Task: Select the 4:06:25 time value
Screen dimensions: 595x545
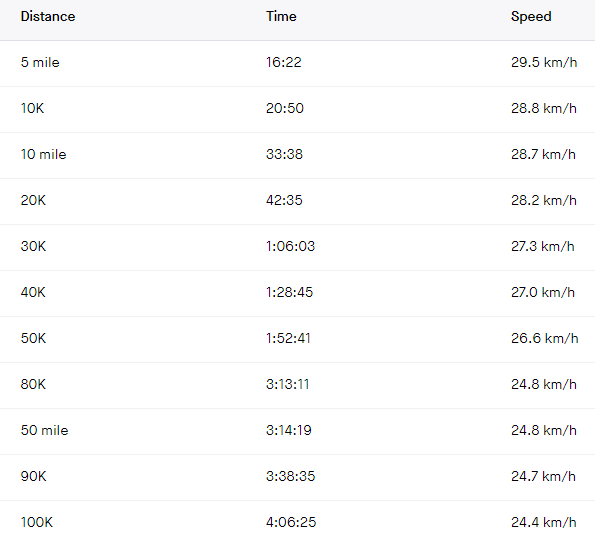Action: tap(291, 522)
